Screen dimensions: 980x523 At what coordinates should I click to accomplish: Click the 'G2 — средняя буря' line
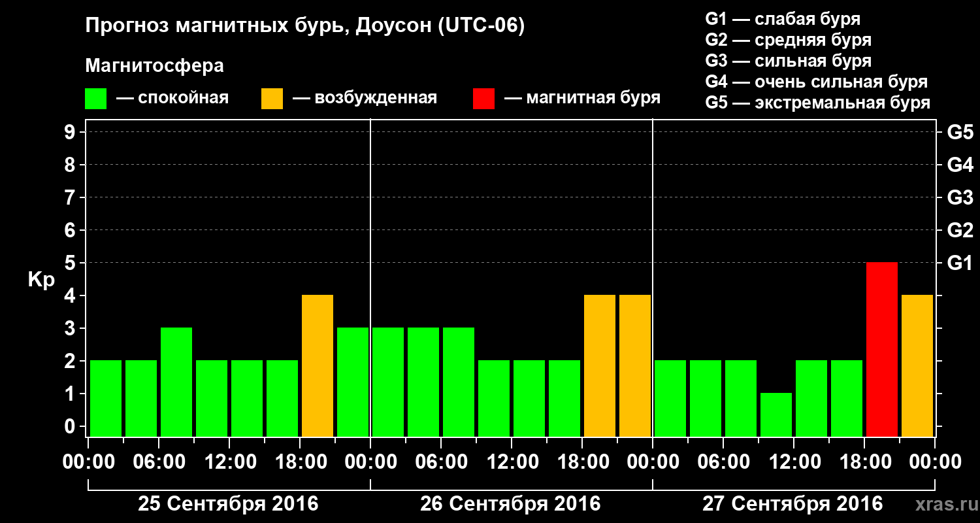(x=789, y=40)
